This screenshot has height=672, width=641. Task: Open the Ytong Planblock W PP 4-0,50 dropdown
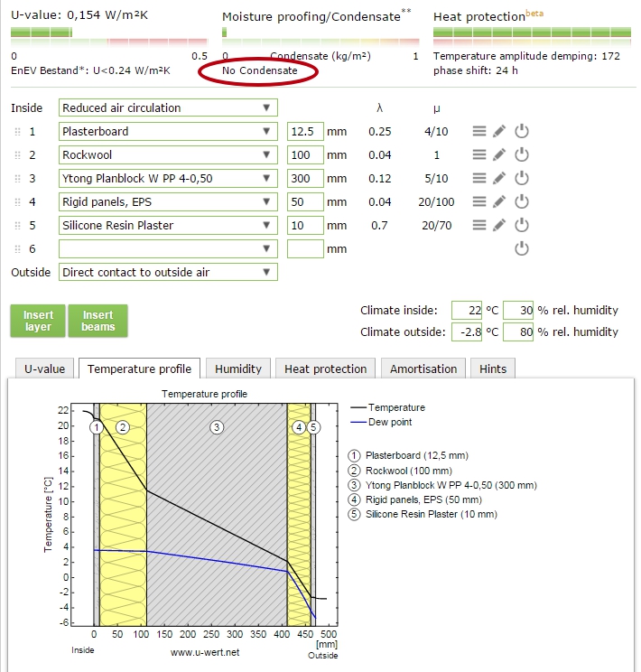(x=168, y=178)
